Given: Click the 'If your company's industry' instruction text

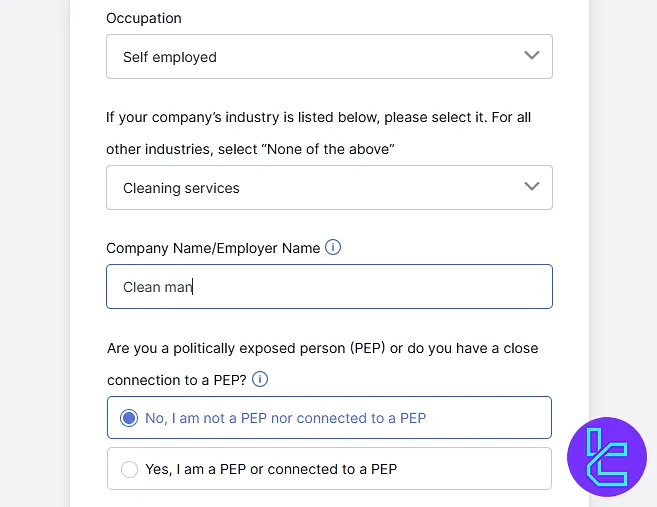Looking at the screenshot, I should click(x=318, y=117).
